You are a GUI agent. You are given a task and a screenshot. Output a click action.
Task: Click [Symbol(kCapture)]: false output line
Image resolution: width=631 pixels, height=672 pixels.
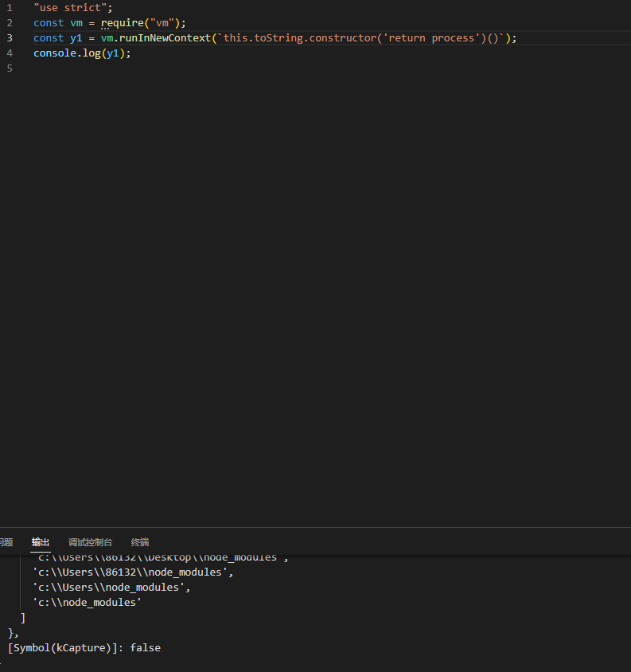click(84, 647)
